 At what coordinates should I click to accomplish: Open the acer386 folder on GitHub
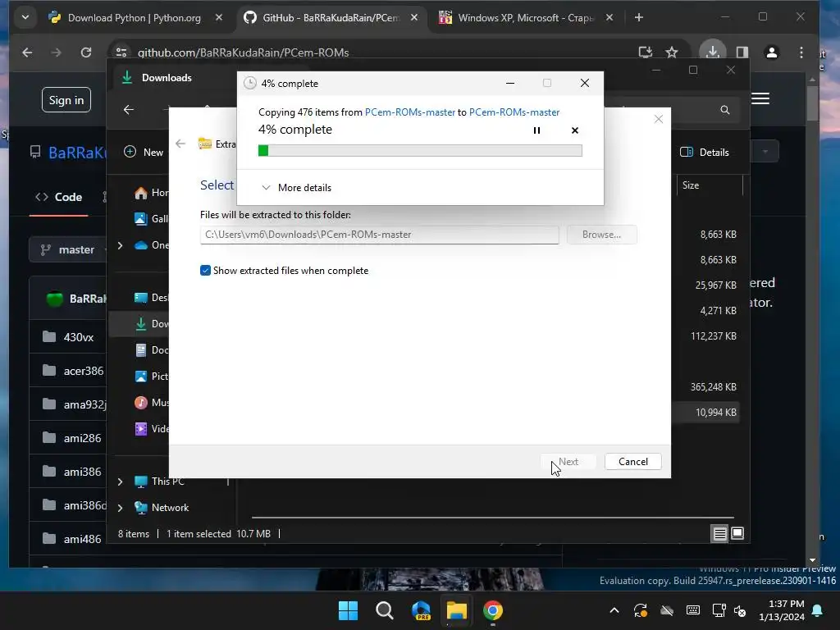point(84,371)
